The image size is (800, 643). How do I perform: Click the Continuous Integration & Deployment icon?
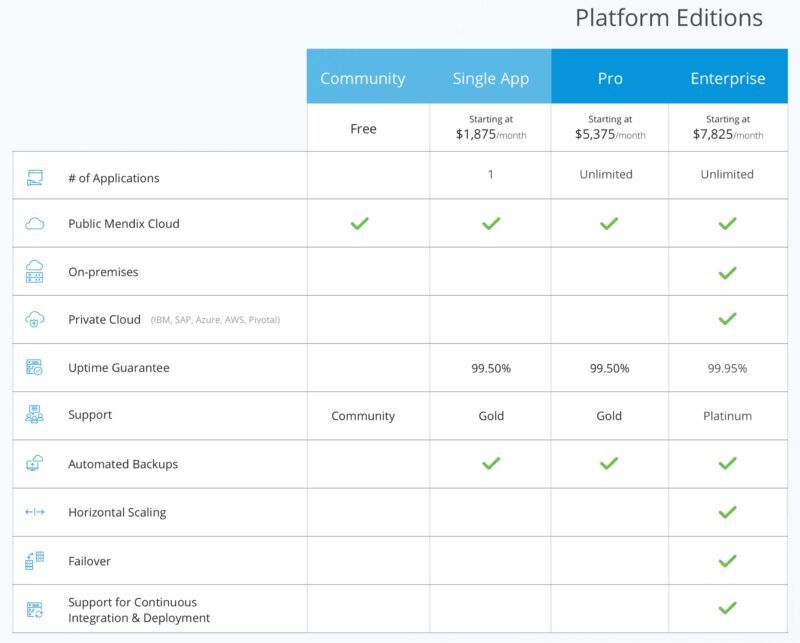pos(35,609)
